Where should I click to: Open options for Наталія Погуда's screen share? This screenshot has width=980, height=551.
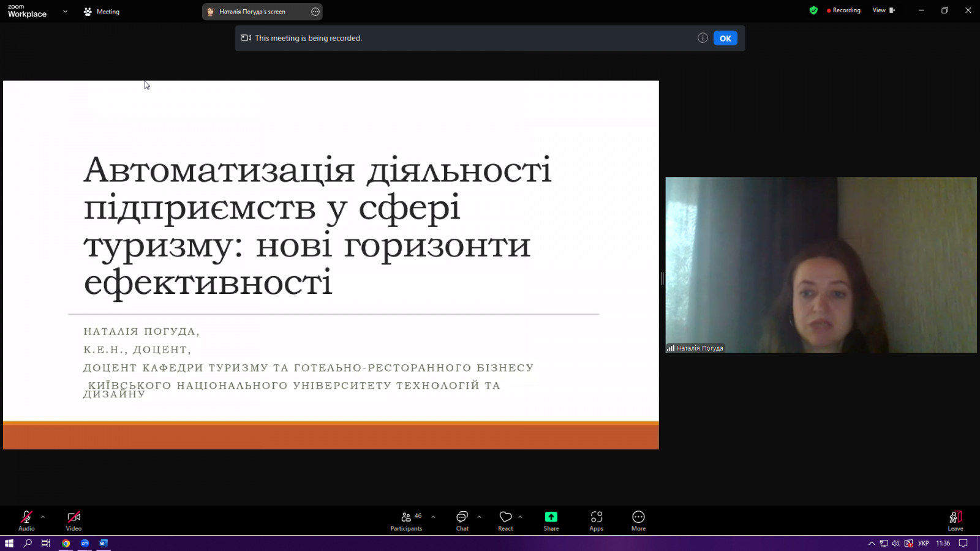[315, 12]
